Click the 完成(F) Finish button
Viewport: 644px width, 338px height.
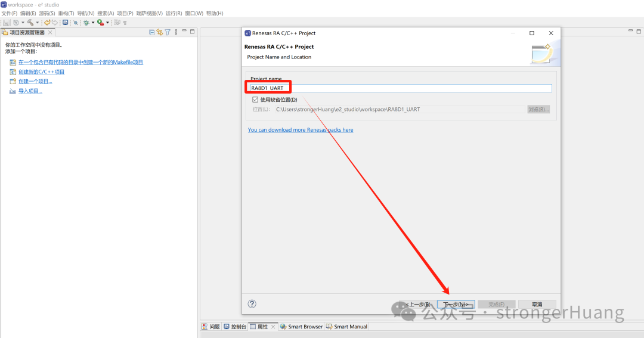click(497, 305)
